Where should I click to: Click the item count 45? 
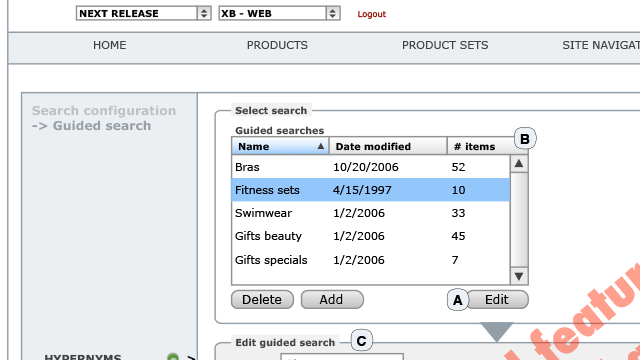[458, 236]
